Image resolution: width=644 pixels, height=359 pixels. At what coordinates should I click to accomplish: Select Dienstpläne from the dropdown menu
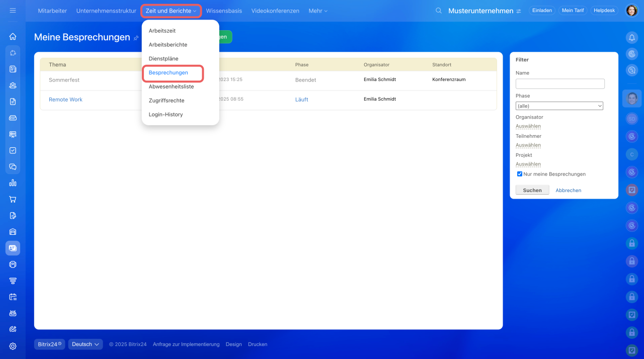tap(164, 59)
